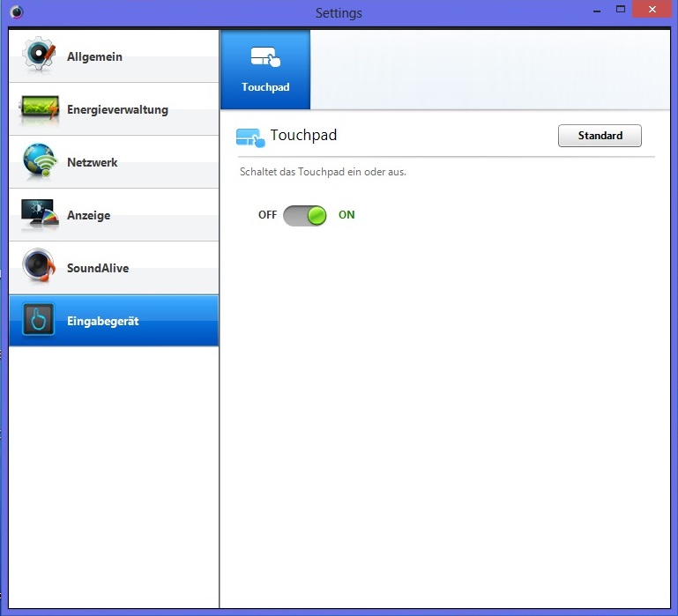This screenshot has width=678, height=616.
Task: Maximize the Settings window
Action: pyautogui.click(x=621, y=9)
